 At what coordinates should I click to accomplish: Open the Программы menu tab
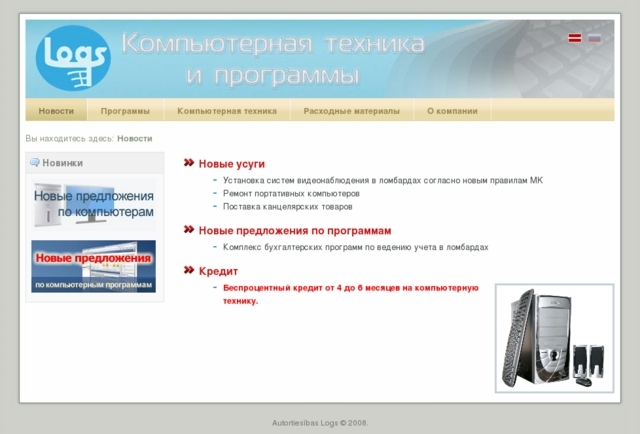(x=125, y=111)
